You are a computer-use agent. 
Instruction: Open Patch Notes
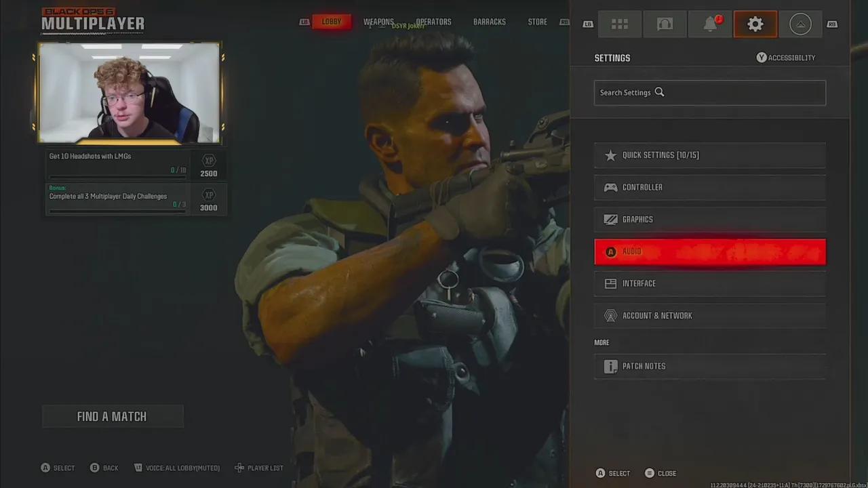pyautogui.click(x=710, y=366)
